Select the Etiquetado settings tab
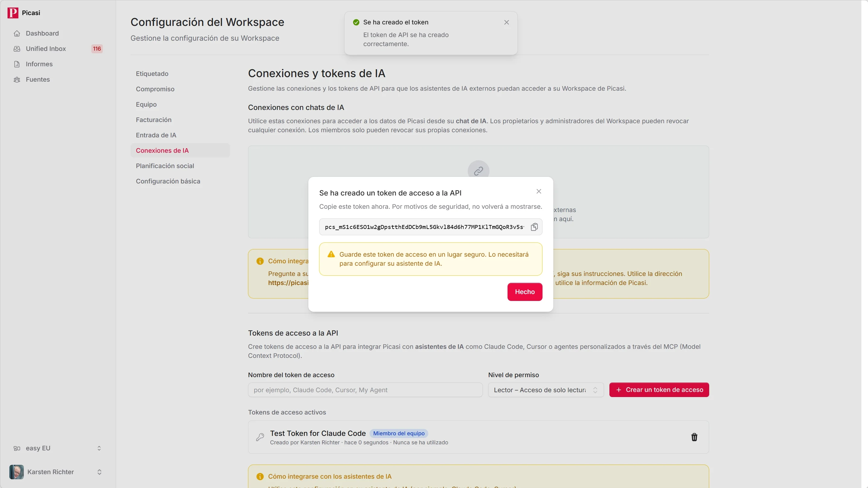868x488 pixels. (x=180, y=74)
